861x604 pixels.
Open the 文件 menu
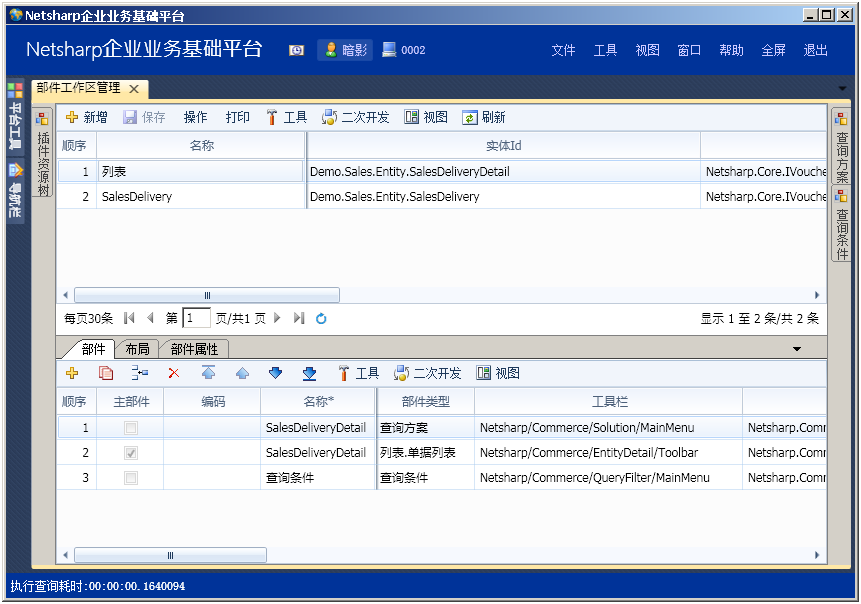(x=563, y=50)
